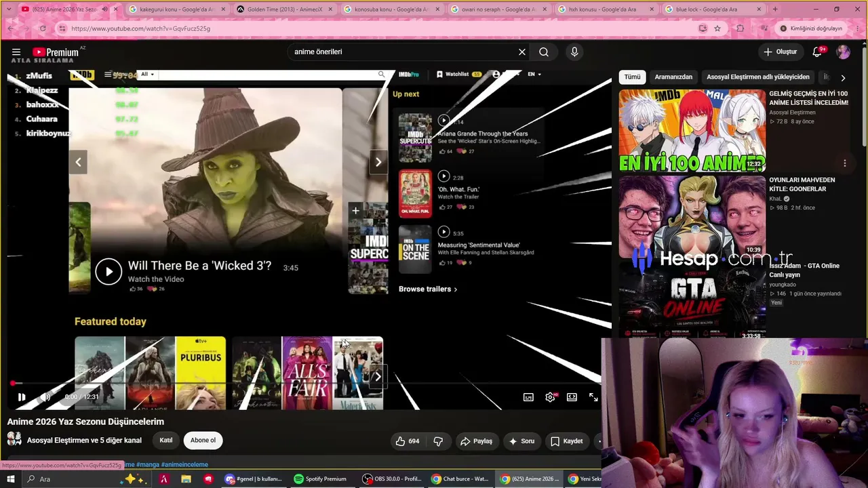Open options menu for the 100 anime video
Screen dimensions: 868x488
point(845,163)
